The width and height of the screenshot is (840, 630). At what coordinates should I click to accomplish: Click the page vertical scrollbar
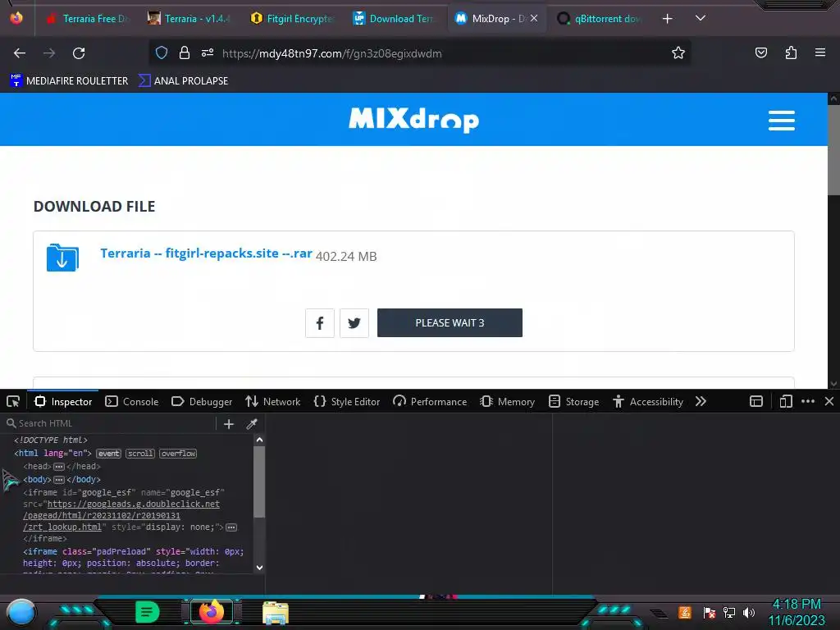tap(833, 240)
